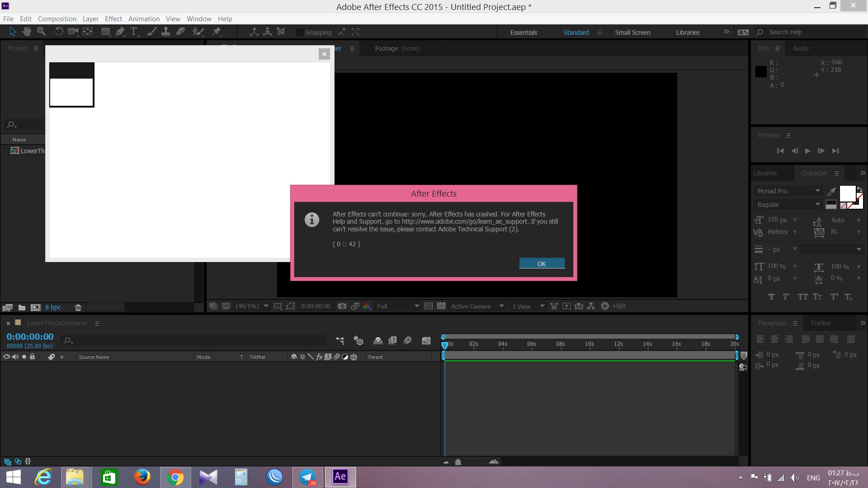
Task: Click OK in the crash dialog
Action: (542, 263)
